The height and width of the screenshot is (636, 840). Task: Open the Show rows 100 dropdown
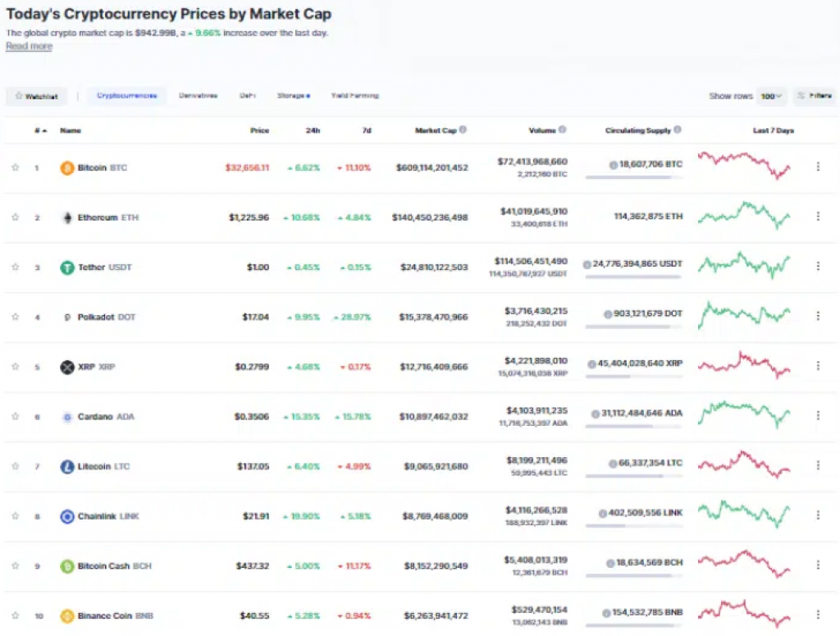771,96
